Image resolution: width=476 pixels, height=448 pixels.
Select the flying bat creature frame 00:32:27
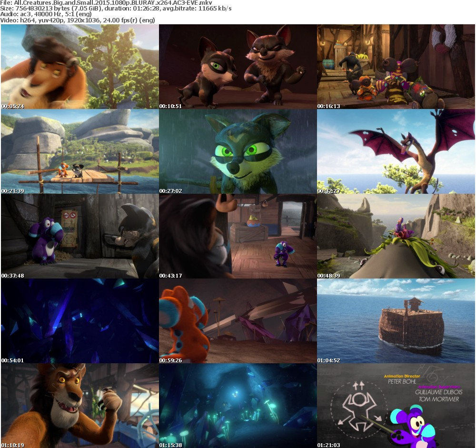(396, 151)
